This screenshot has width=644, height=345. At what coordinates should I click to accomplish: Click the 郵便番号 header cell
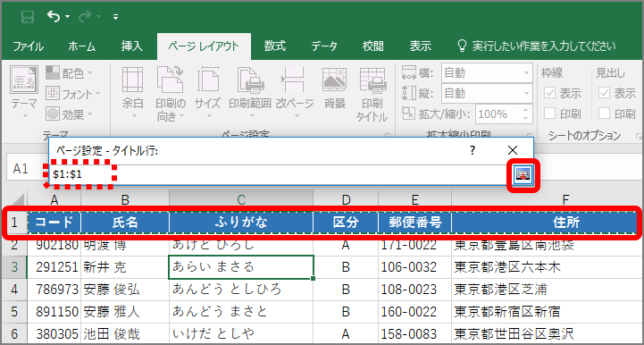click(414, 223)
